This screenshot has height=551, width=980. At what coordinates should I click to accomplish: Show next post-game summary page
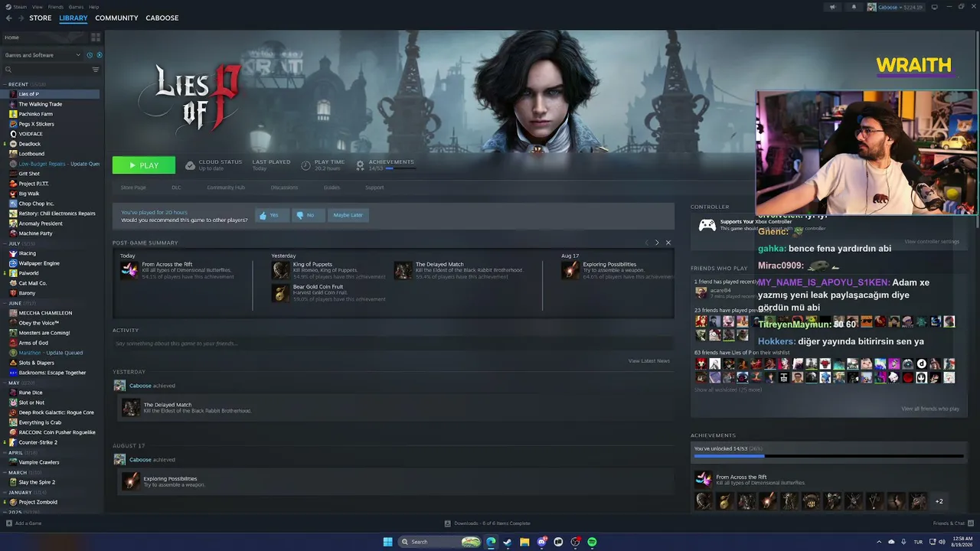pyautogui.click(x=657, y=243)
